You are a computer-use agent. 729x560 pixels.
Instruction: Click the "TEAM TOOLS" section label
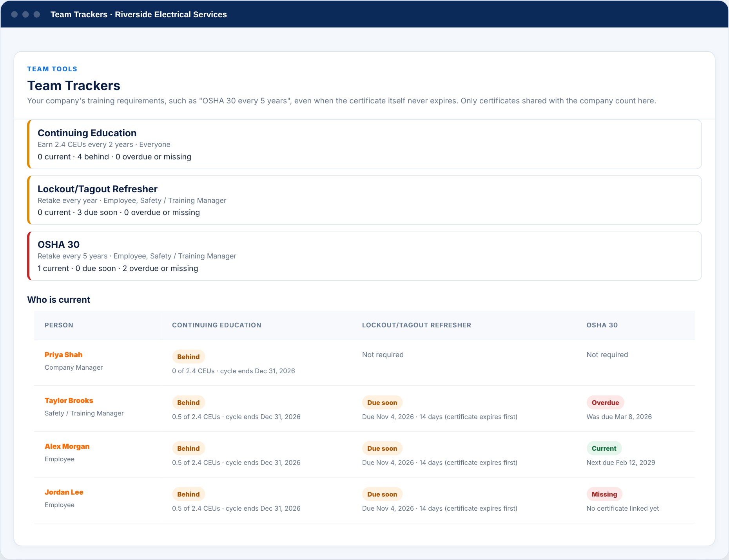(x=52, y=69)
